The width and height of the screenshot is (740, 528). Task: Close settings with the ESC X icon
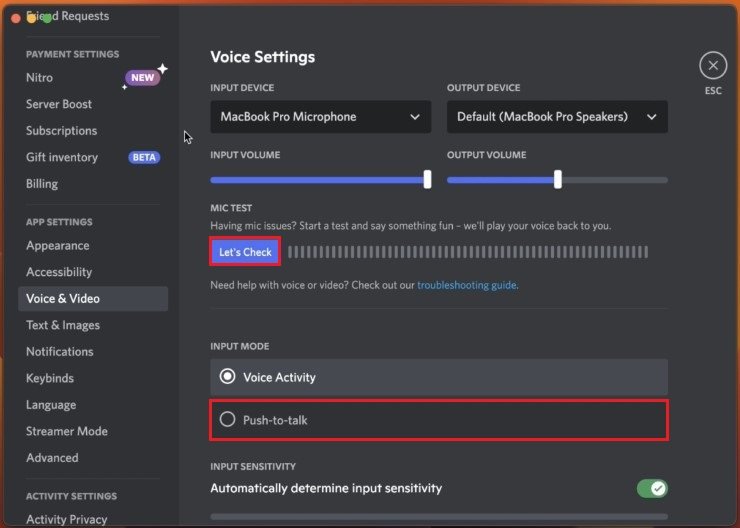713,65
